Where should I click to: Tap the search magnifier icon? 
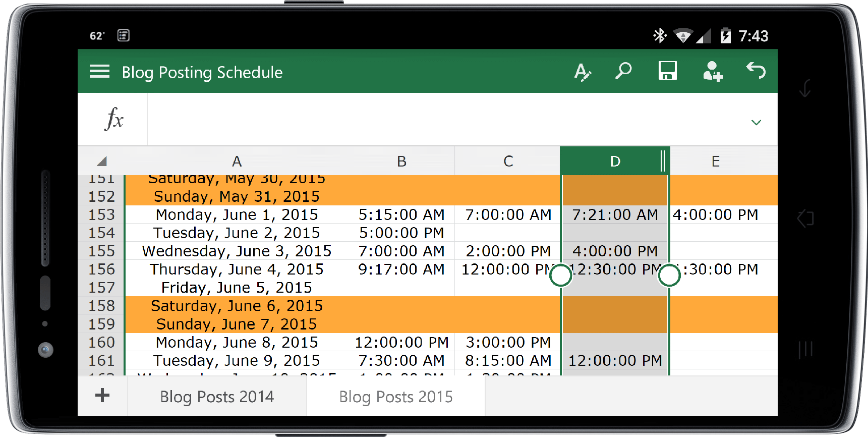point(623,71)
